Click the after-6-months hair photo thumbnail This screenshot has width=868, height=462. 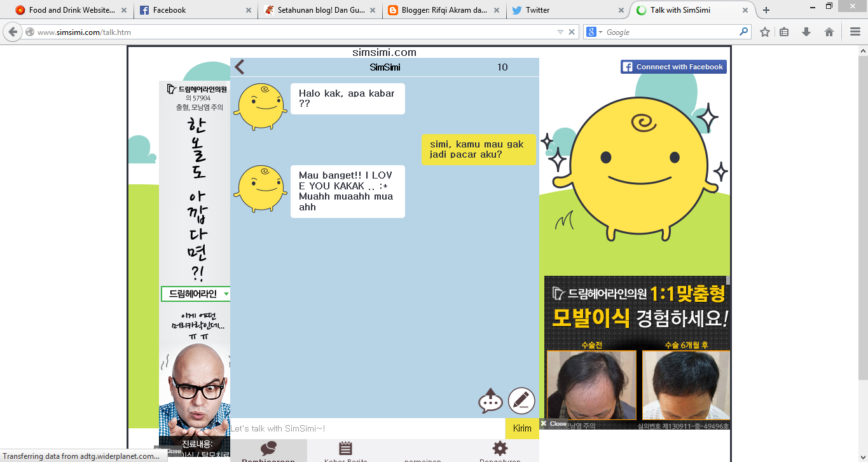685,385
